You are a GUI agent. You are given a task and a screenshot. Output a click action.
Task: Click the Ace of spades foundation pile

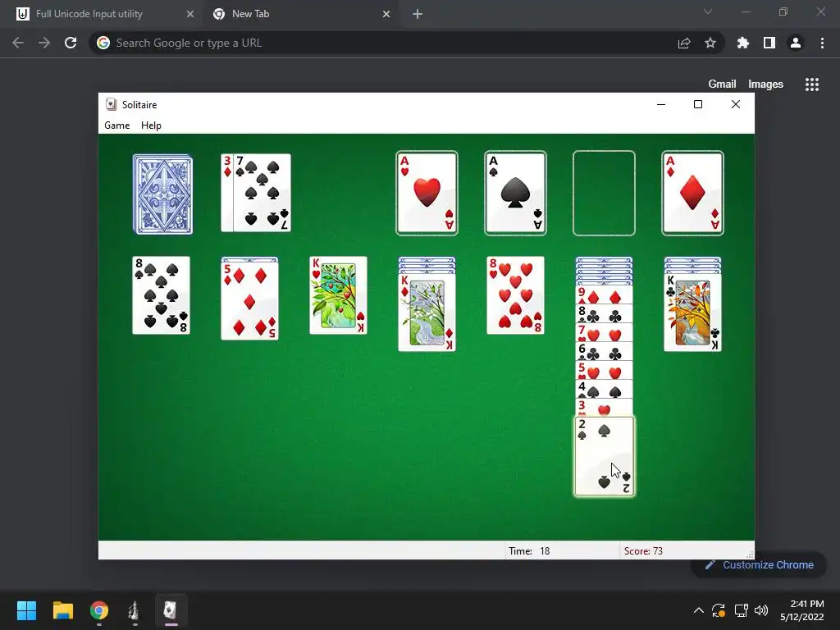pyautogui.click(x=515, y=193)
